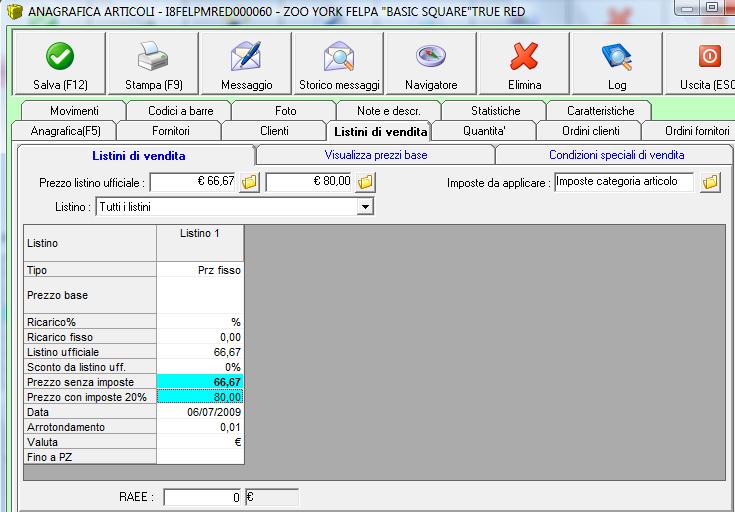Screen dimensions: 735x512
Task: Open the Messaggio envelope pen button
Action: point(246,63)
